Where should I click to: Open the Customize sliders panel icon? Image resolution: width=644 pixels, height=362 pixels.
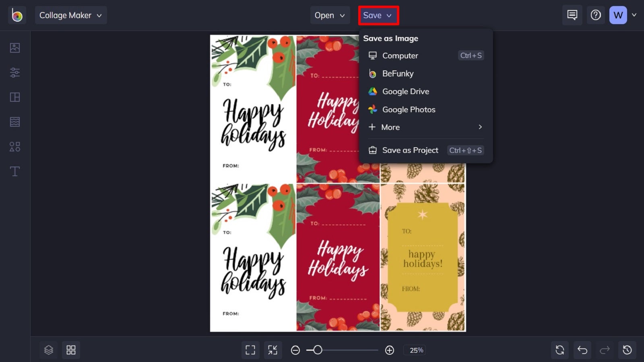coord(15,72)
